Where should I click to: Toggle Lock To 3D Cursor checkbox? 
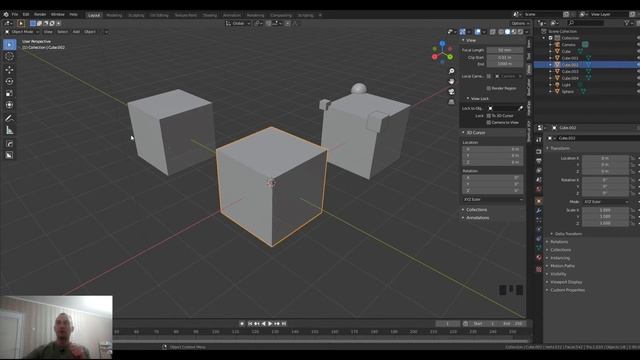pos(489,116)
